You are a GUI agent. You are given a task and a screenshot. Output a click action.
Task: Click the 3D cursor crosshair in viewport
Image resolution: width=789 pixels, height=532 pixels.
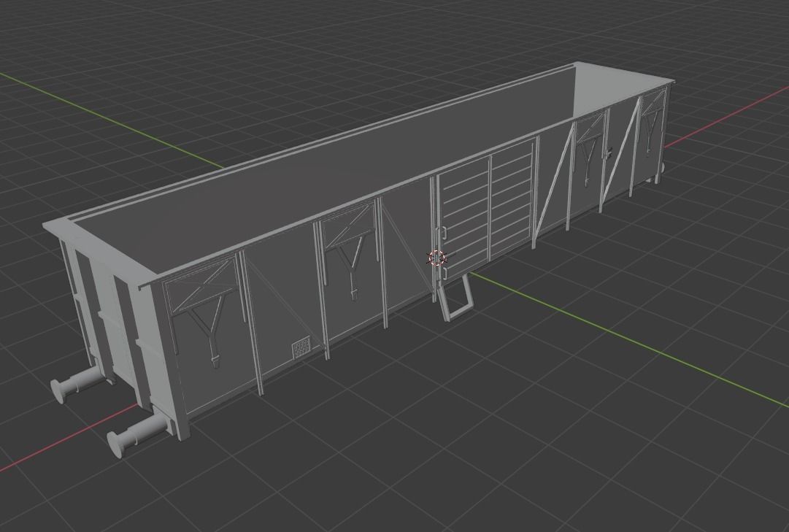436,258
